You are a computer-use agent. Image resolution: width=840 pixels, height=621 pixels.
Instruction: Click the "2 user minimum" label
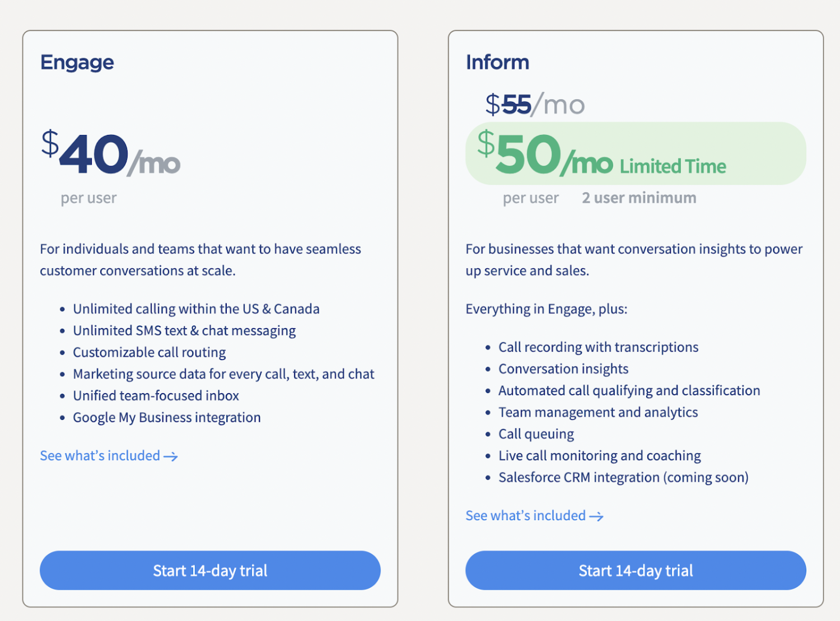click(639, 198)
